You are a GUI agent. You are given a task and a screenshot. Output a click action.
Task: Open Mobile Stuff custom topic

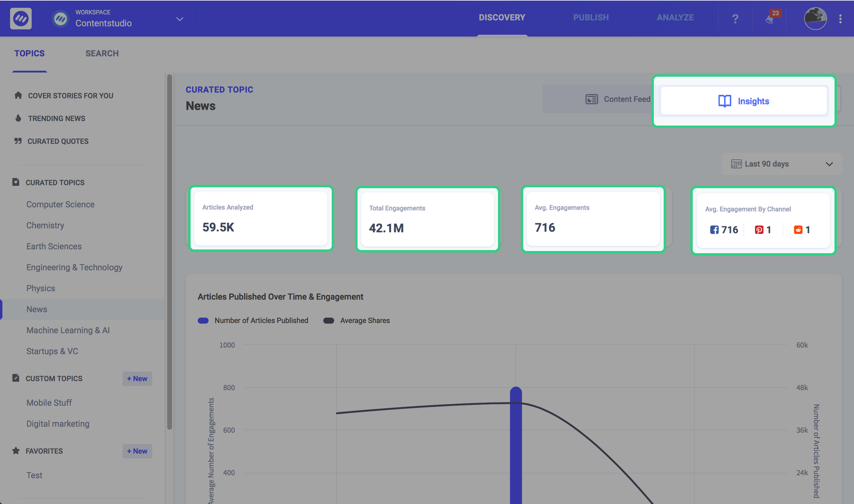pyautogui.click(x=49, y=403)
